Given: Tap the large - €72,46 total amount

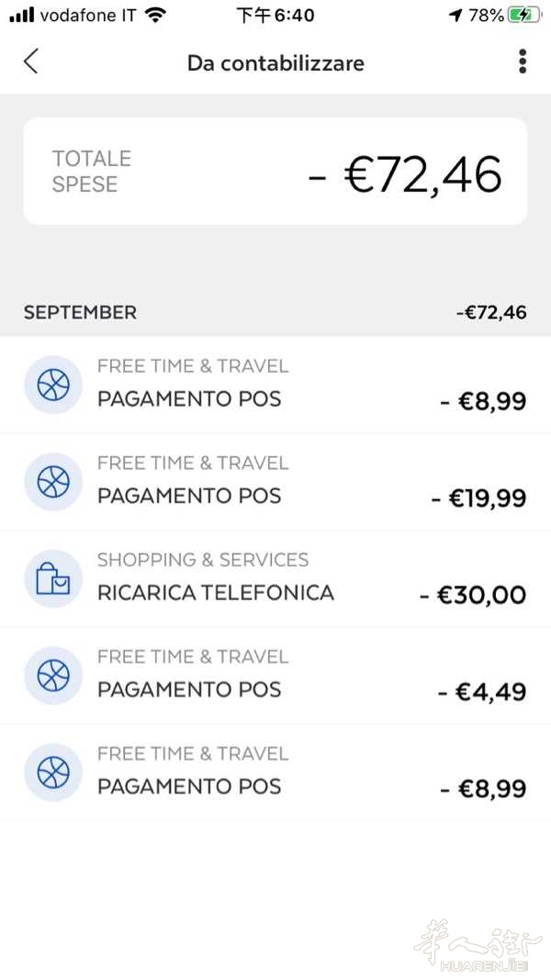Looking at the screenshot, I should 405,174.
